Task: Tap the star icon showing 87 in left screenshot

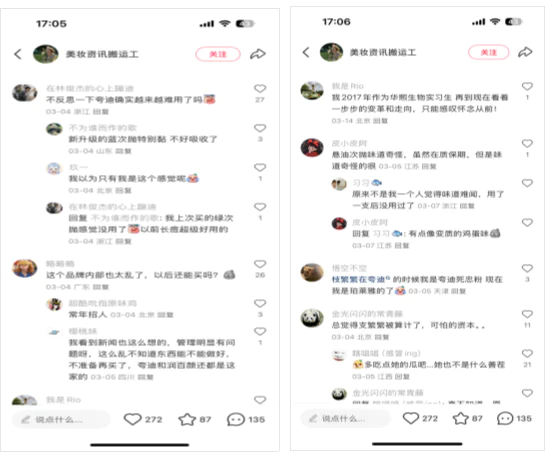Action: [x=187, y=419]
